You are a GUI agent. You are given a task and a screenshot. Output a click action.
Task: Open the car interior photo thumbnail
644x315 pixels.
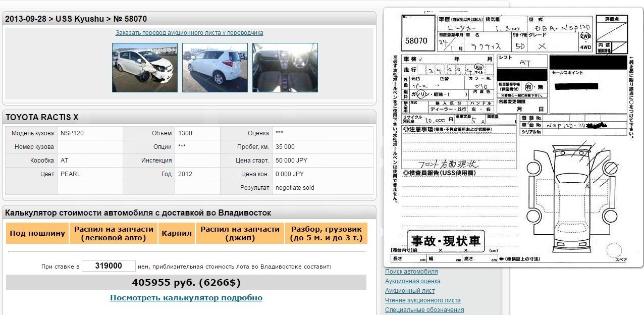point(285,68)
